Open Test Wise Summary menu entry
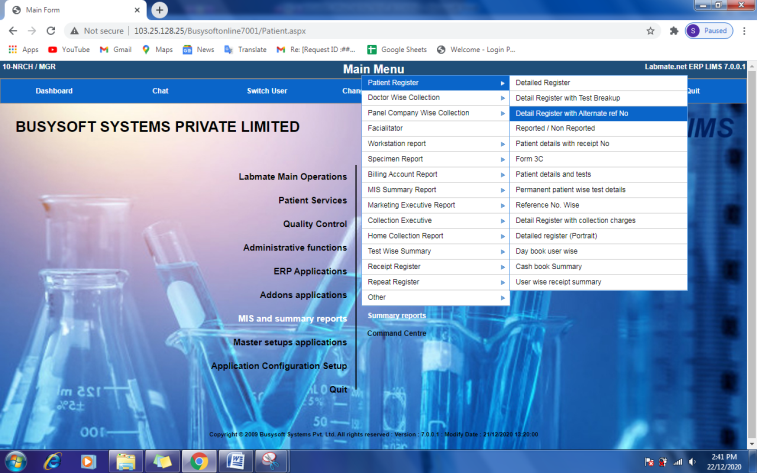 click(435, 251)
